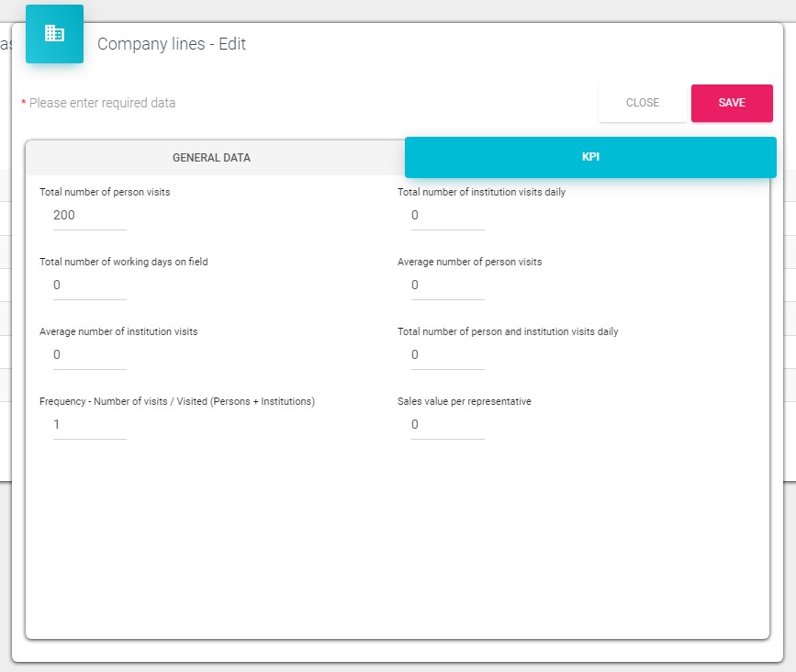This screenshot has width=796, height=672.
Task: Click the company building icon
Action: click(x=54, y=34)
